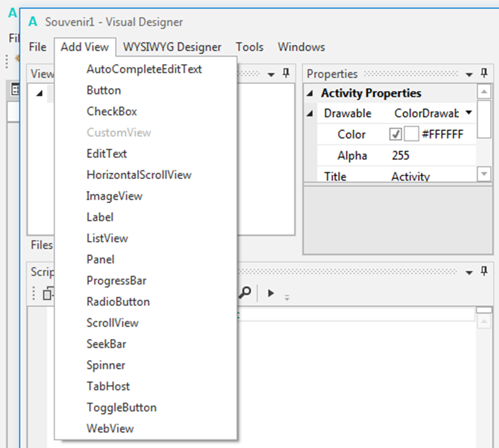Click the Souvenir1 Visual Designer app icon

[x=33, y=22]
